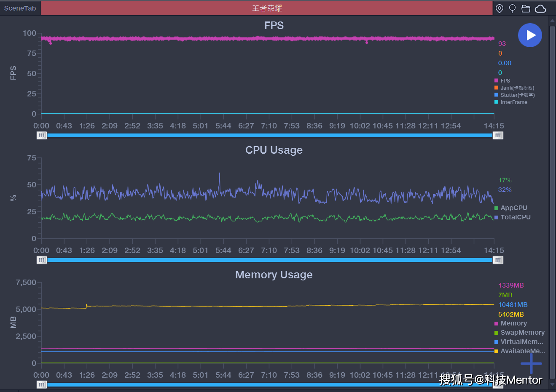The height and width of the screenshot is (392, 556).
Task: Grab FPS chart left range handle
Action: tap(41, 135)
